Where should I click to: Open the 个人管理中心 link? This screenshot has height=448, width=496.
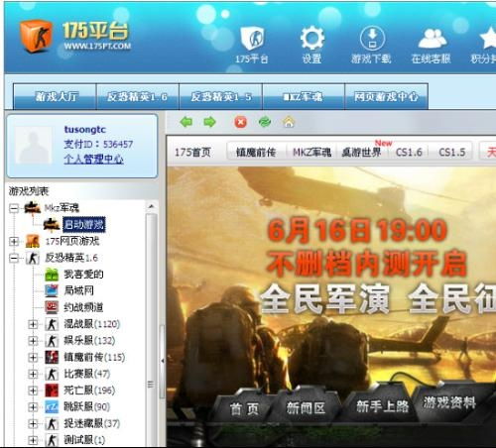[94, 160]
